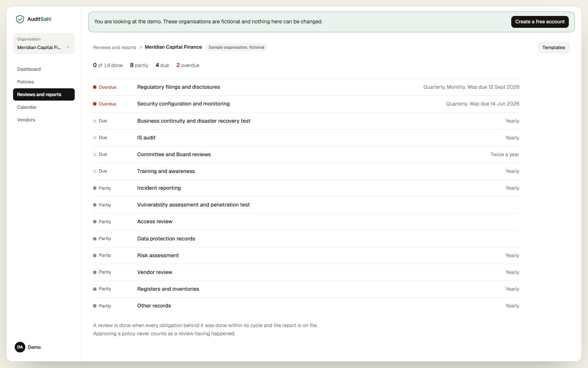Open Security configuration and monitoring review
Screen dimensions: 588x368
click(x=306, y=104)
